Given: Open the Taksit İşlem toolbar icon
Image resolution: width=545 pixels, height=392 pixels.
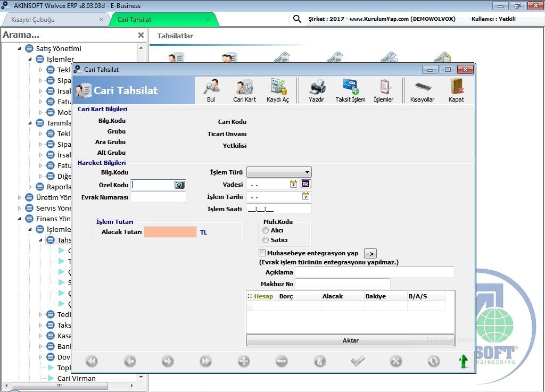Looking at the screenshot, I should tap(350, 90).
